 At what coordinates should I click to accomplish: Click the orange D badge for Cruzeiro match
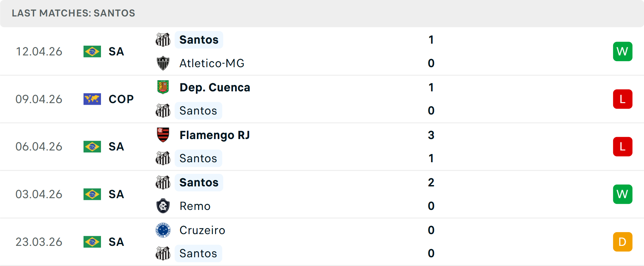pos(623,242)
